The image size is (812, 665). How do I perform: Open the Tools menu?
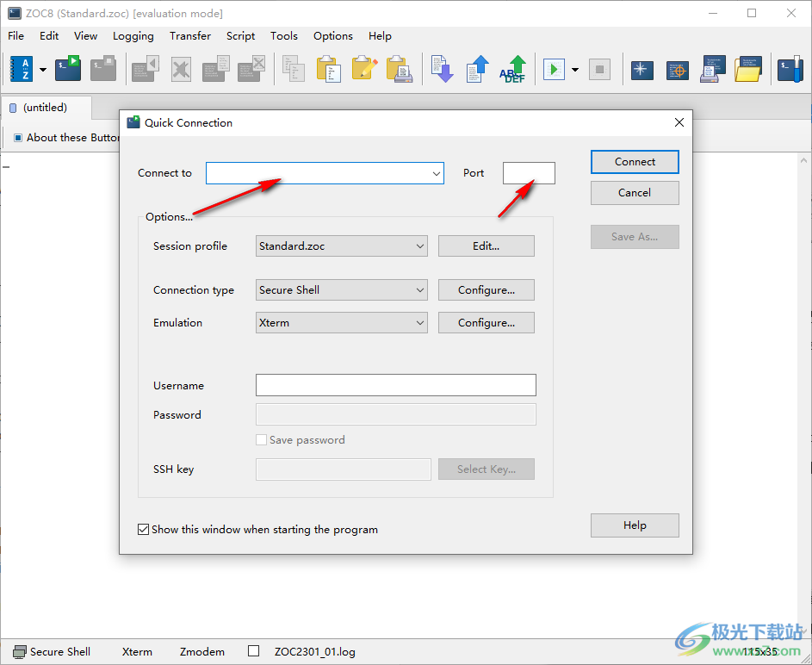[x=284, y=35]
